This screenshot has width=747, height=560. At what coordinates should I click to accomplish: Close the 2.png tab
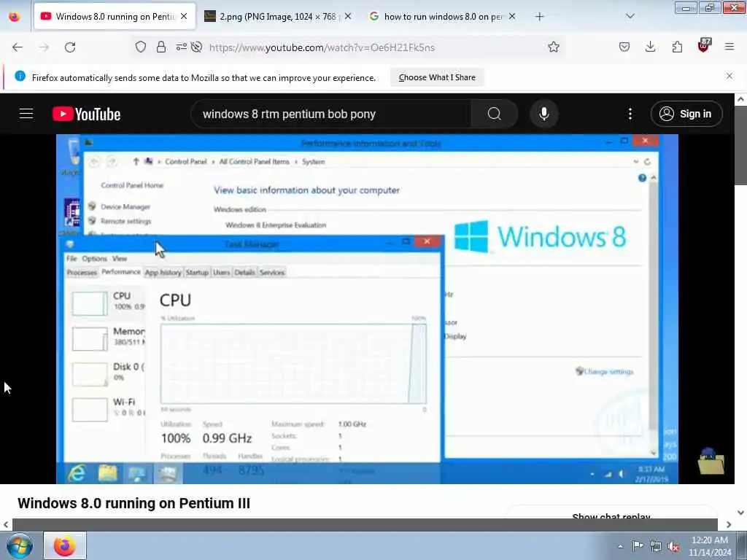(x=348, y=16)
